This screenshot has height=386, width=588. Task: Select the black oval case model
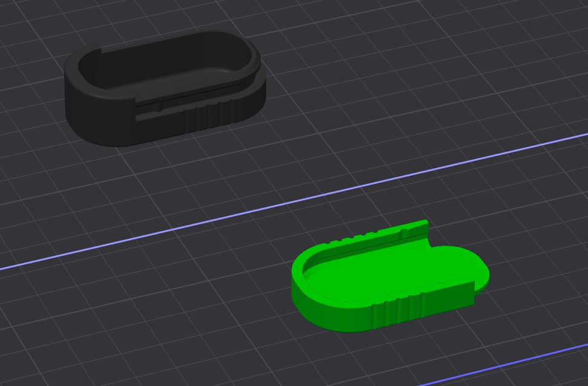click(165, 88)
